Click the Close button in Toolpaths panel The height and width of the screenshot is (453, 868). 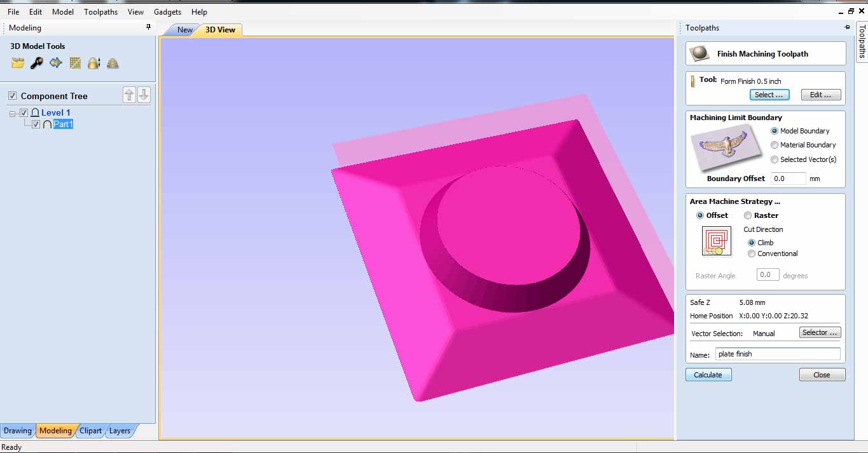point(822,375)
